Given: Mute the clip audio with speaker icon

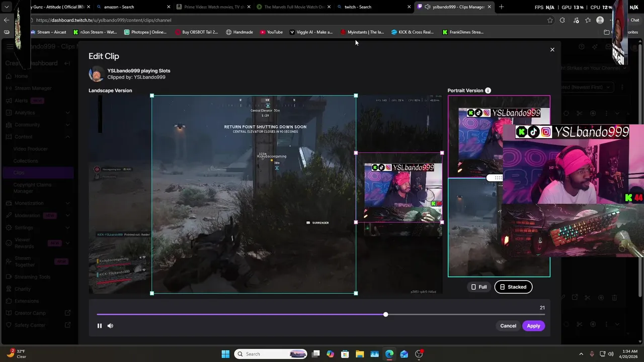Looking at the screenshot, I should coord(110,326).
